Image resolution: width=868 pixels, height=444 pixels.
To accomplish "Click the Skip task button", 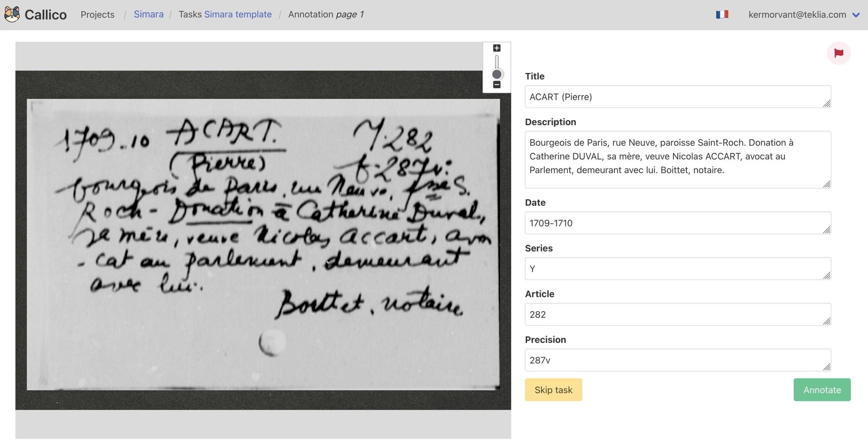I will [553, 390].
